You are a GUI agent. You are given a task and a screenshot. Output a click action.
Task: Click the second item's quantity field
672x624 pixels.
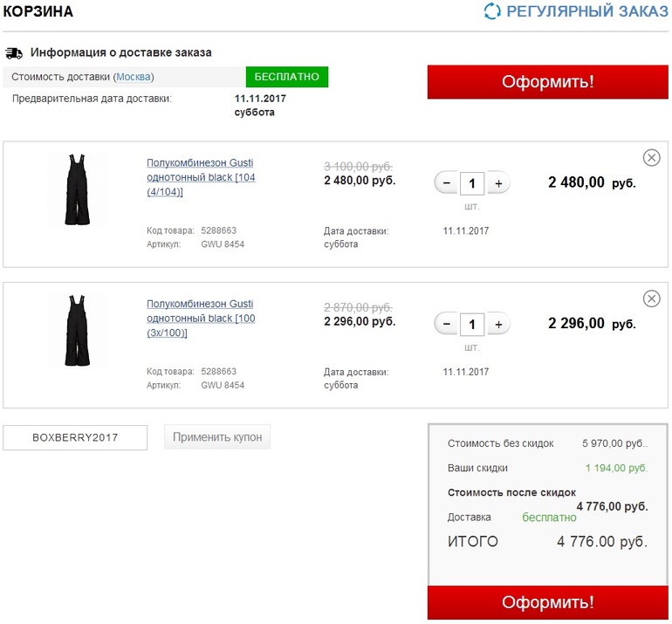(x=472, y=325)
